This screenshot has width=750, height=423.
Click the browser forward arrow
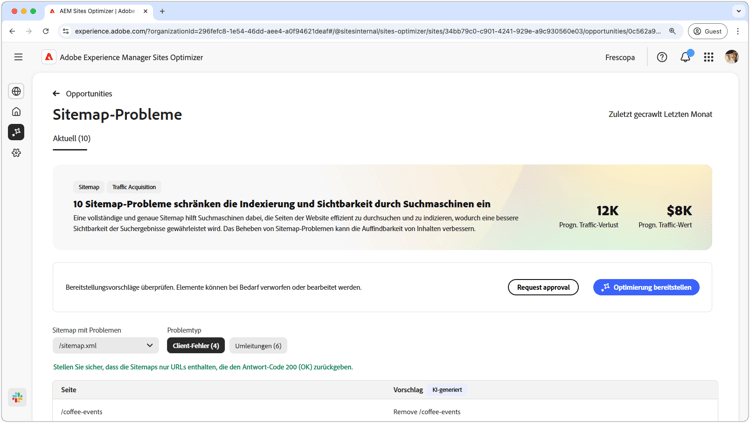coord(29,31)
